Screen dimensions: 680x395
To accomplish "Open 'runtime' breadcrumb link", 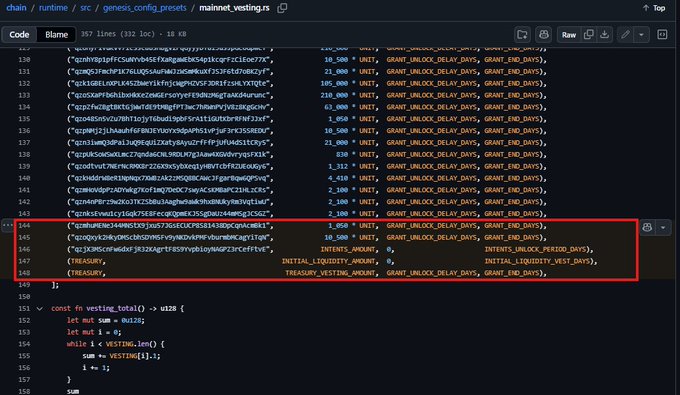I will [53, 8].
